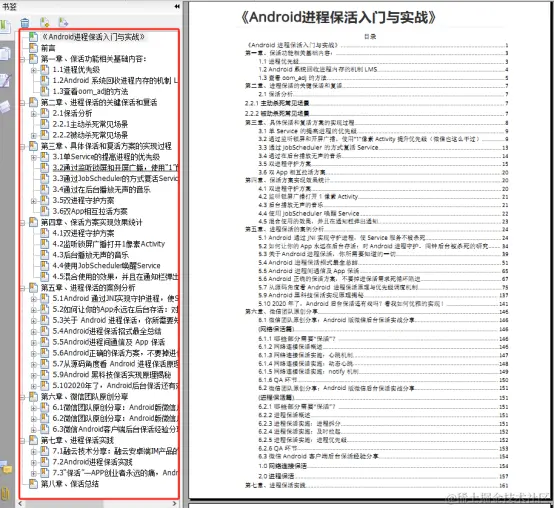Select bookmark 5.5Android进程间通信及 App 保活

109,342
